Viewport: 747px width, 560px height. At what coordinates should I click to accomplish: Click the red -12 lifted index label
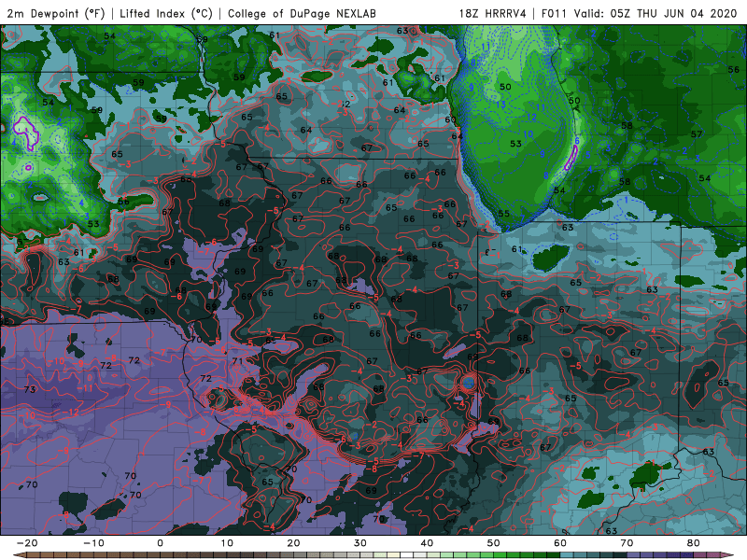pyautogui.click(x=72, y=412)
